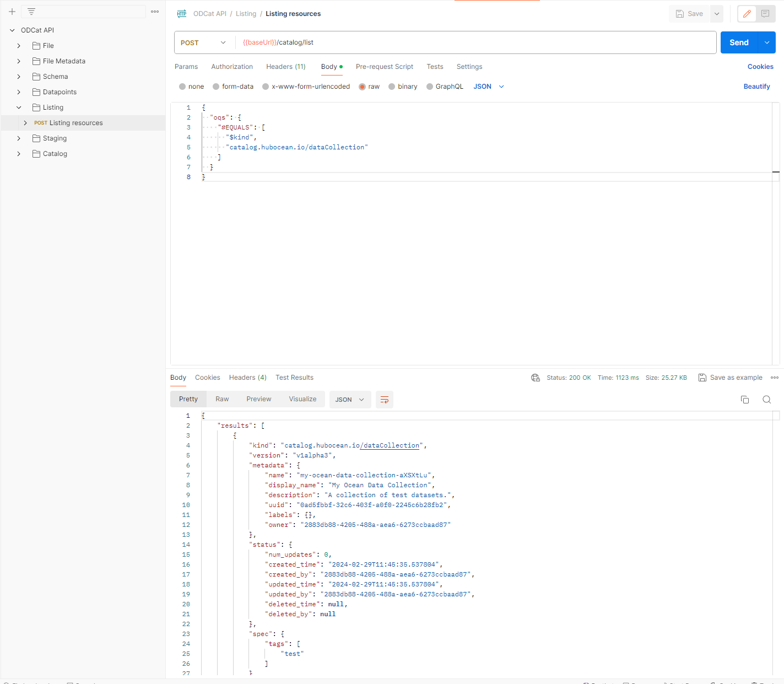
Task: Switch response view to Raw
Action: click(222, 399)
